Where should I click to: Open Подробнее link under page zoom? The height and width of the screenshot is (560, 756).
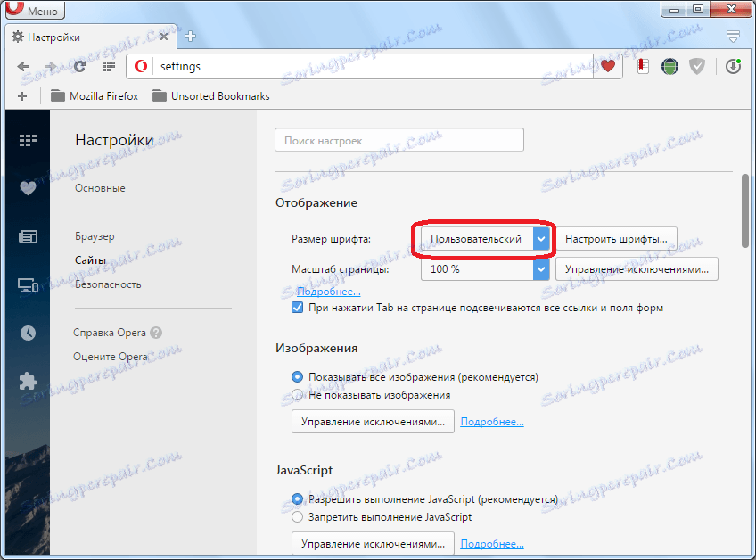[x=328, y=292]
